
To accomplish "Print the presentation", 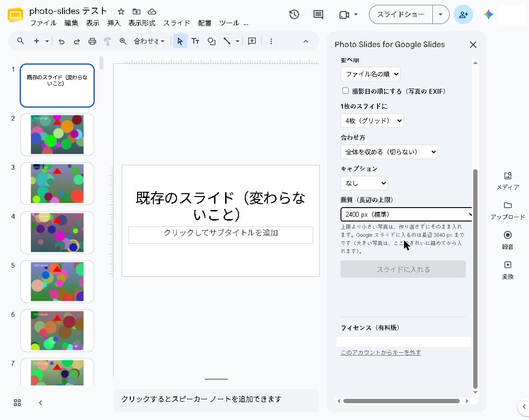I will click(x=92, y=41).
